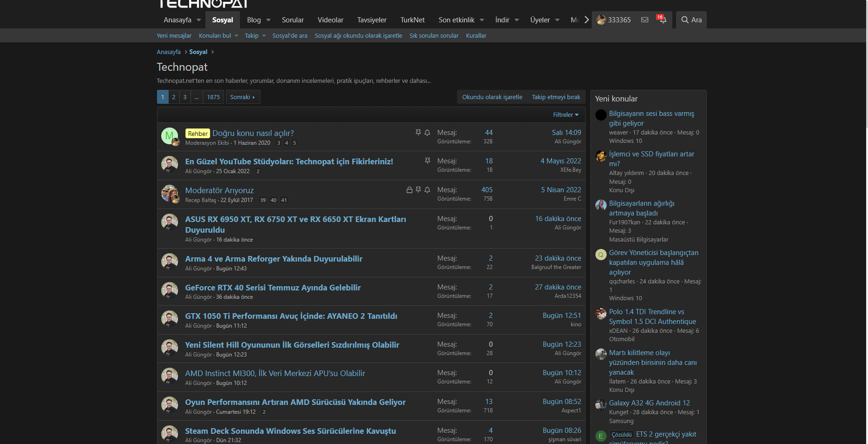Open the green M avatar of Moderasyon Ekibi
Image resolution: width=868 pixels, height=444 pixels.
click(x=170, y=136)
